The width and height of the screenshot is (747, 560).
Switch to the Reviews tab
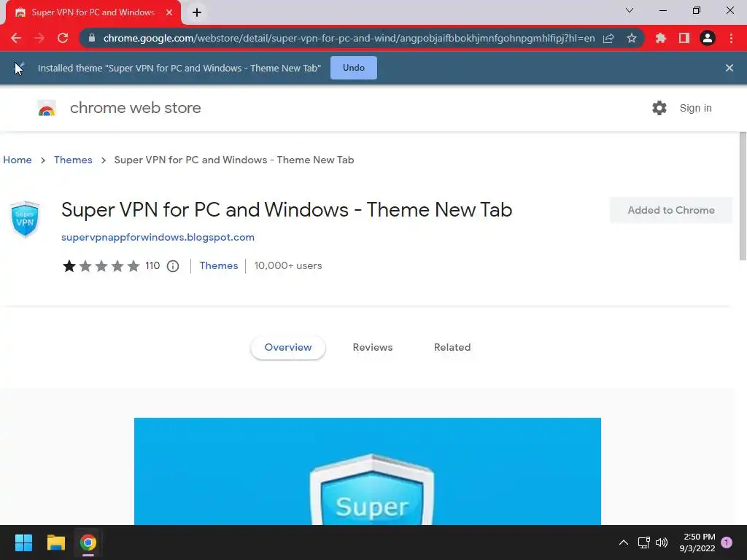[373, 348]
